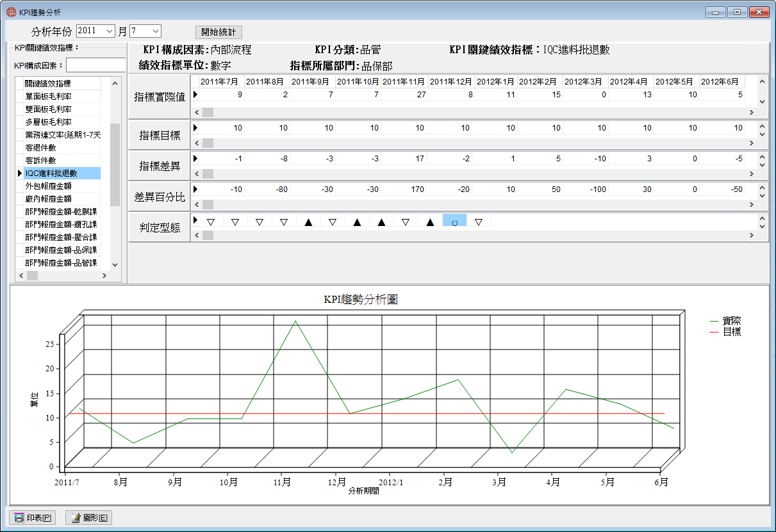Click scroll-down arrow of 指標實際值 grid
Viewport: 776px width, 532px height.
tap(762, 102)
